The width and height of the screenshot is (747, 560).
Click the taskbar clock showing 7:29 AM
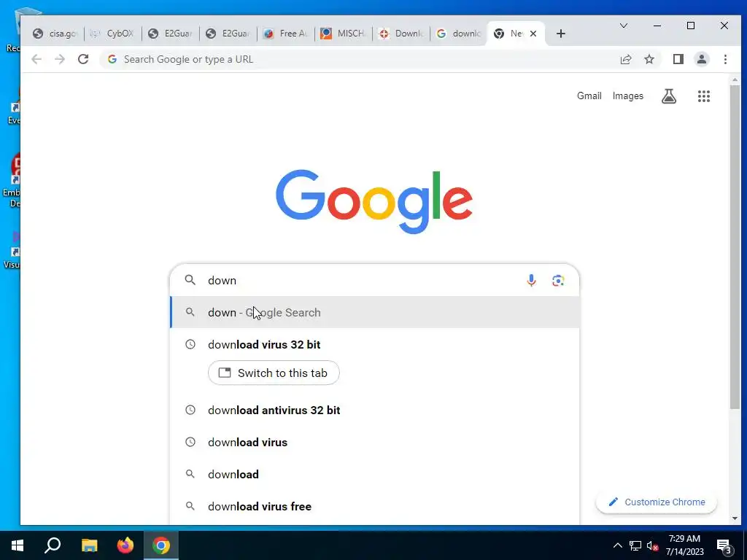point(684,545)
